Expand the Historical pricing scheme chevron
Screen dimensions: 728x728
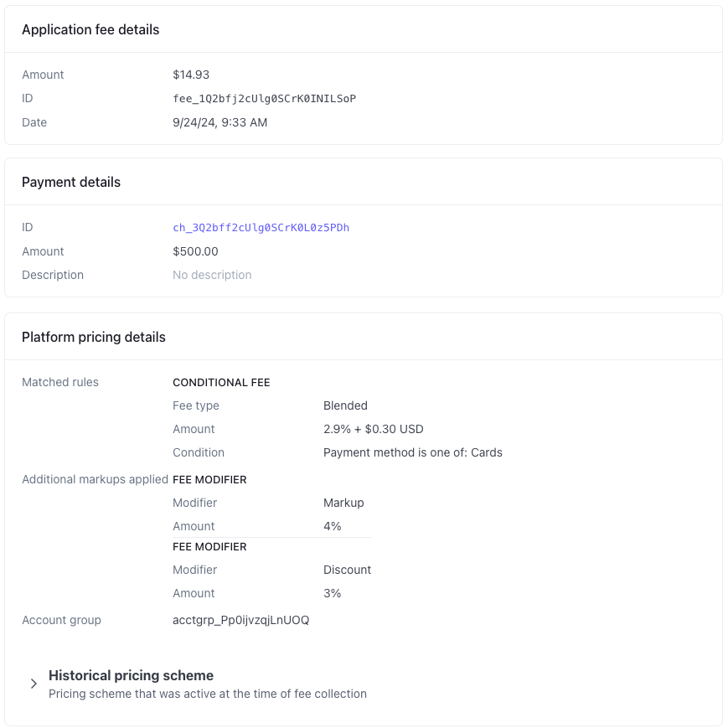(x=34, y=684)
